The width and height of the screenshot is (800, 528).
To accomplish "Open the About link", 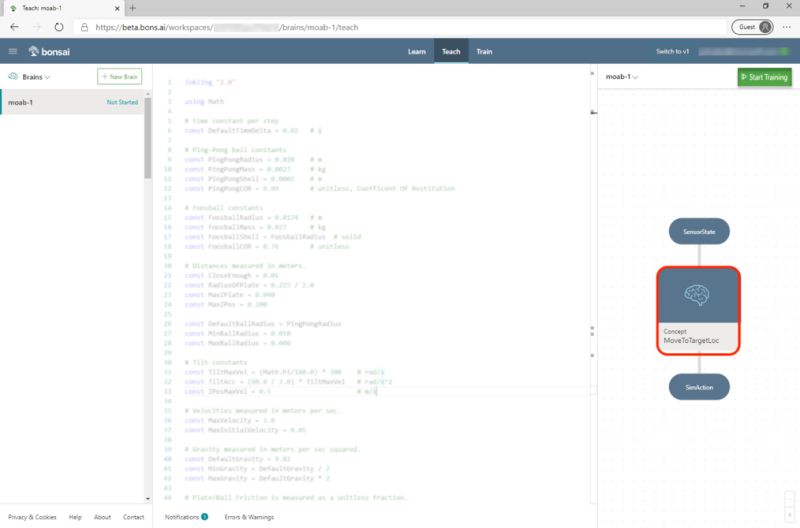I will 102,517.
